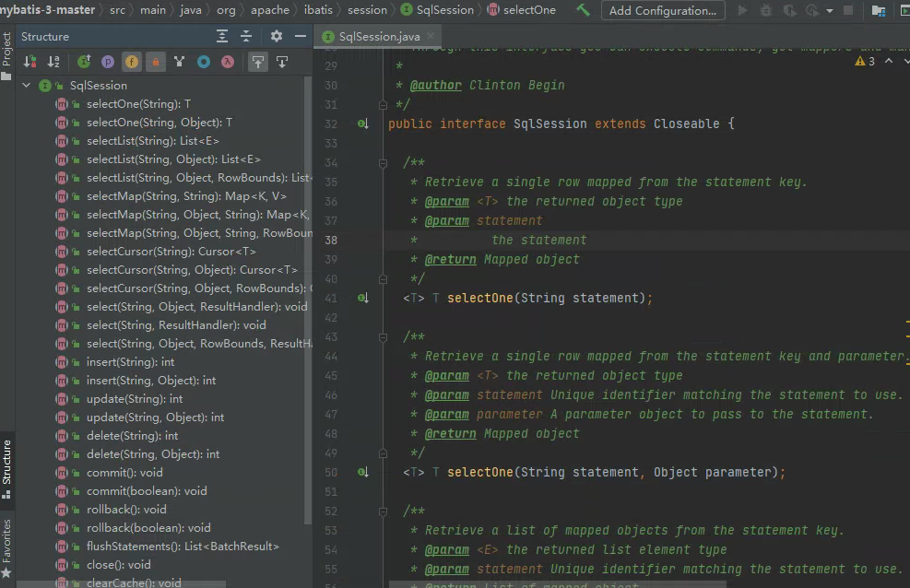Click implementations gutter icon on line 50

coord(362,472)
